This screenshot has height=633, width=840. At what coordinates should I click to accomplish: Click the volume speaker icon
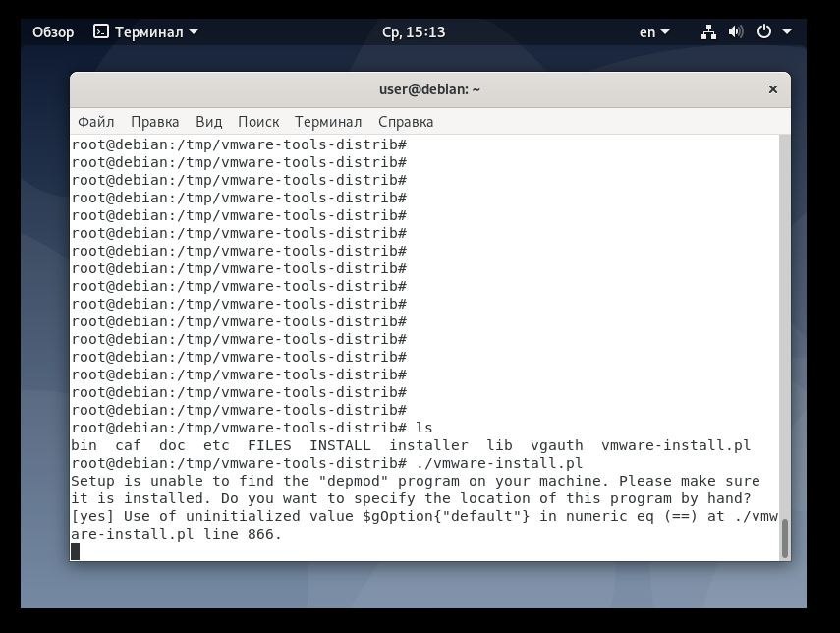coord(736,32)
